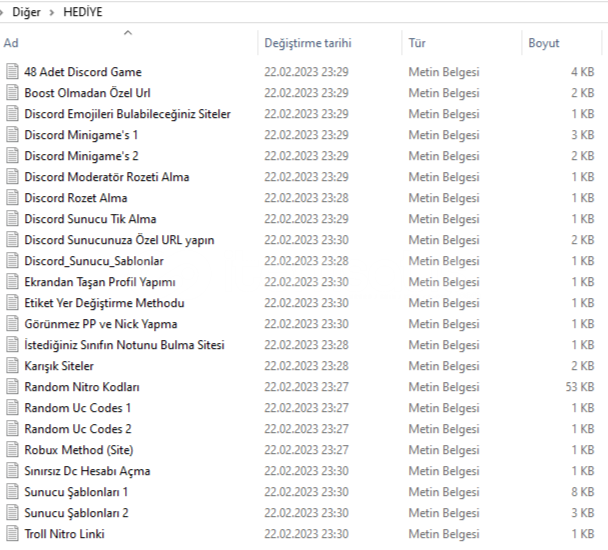
Task: Click the 4 KB size of 48 Adet Discord Game
Action: [x=582, y=72]
